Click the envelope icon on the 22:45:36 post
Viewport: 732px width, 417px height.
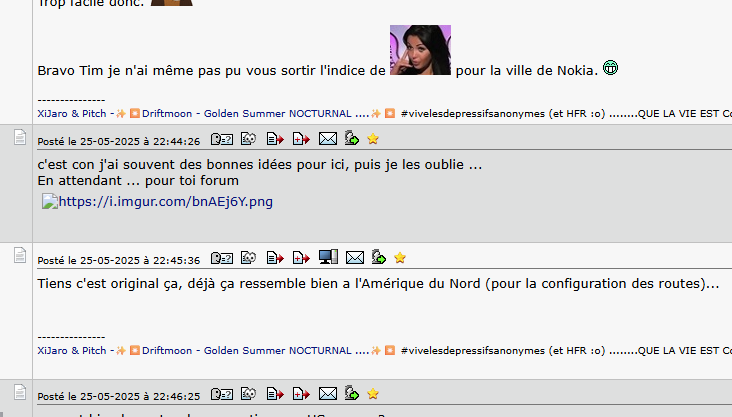coord(355,257)
